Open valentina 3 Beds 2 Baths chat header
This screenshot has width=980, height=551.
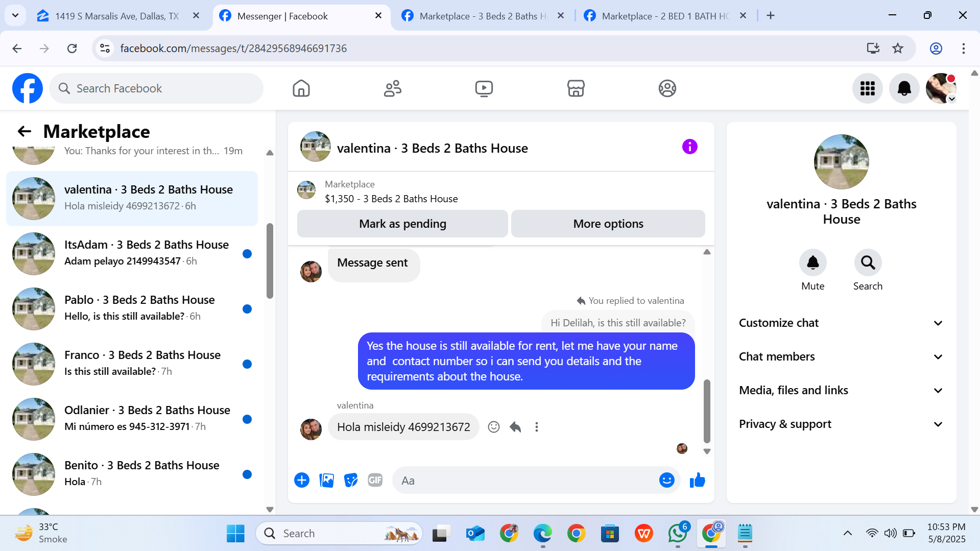[432, 148]
